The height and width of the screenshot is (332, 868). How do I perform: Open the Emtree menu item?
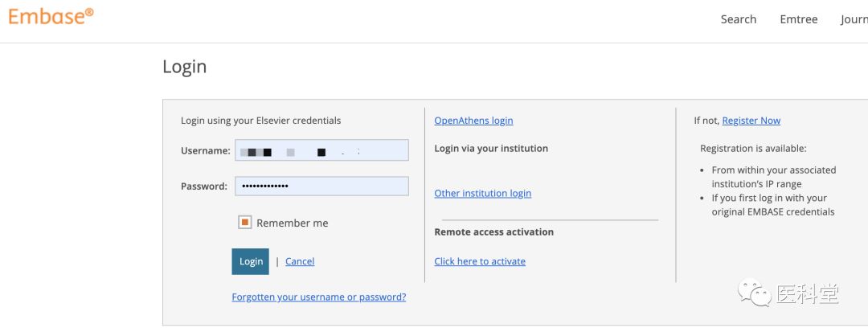(798, 19)
